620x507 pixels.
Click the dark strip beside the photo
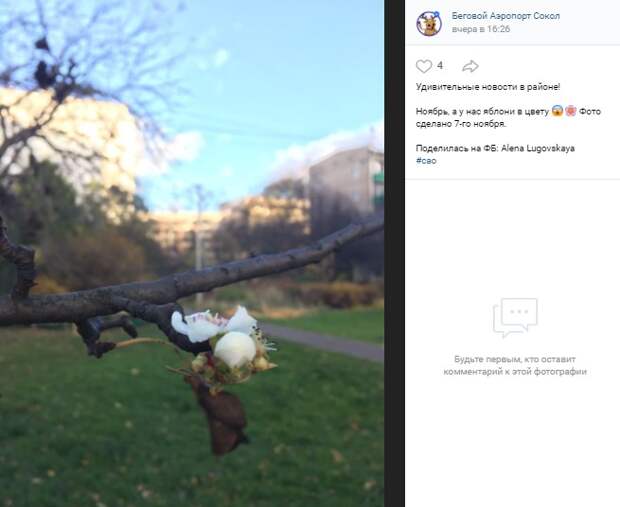(394, 254)
